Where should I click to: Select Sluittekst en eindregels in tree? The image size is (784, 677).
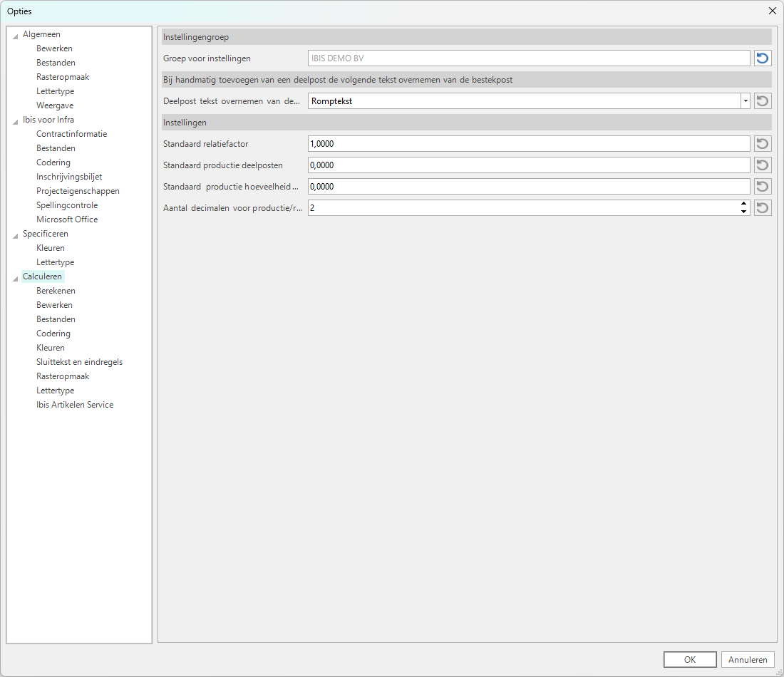coord(79,362)
